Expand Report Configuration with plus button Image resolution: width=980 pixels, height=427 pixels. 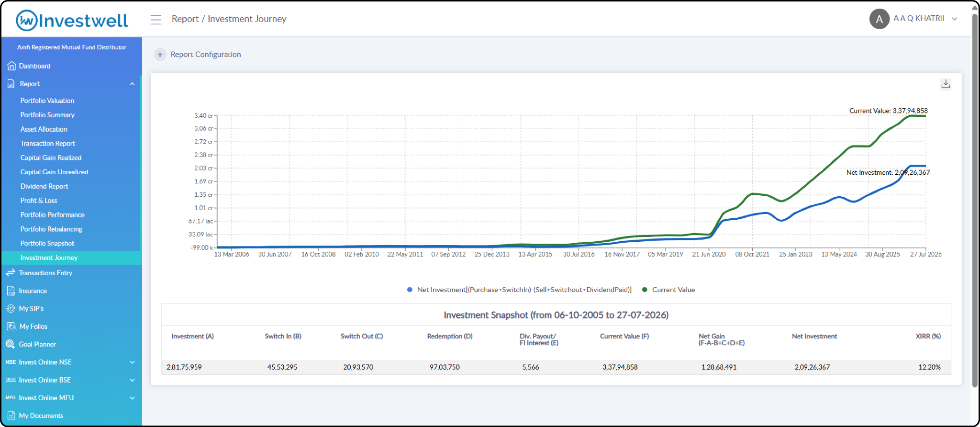[160, 55]
